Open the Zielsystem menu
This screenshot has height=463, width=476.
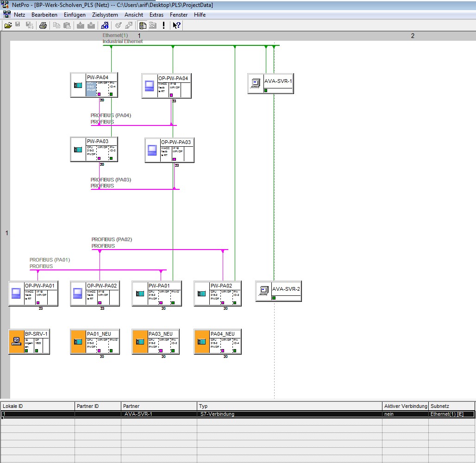(x=105, y=14)
